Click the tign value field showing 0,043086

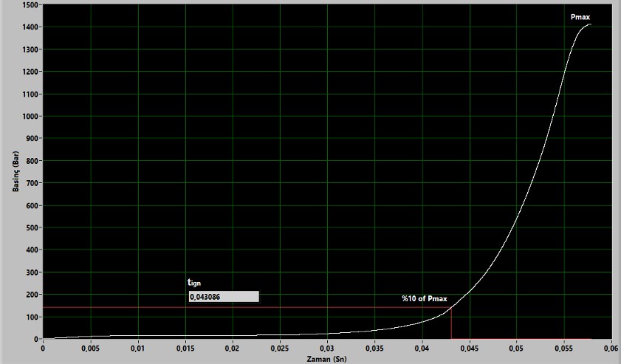[223, 296]
